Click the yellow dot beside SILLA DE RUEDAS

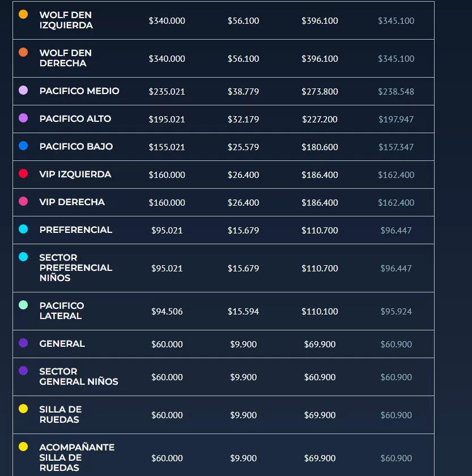click(23, 409)
